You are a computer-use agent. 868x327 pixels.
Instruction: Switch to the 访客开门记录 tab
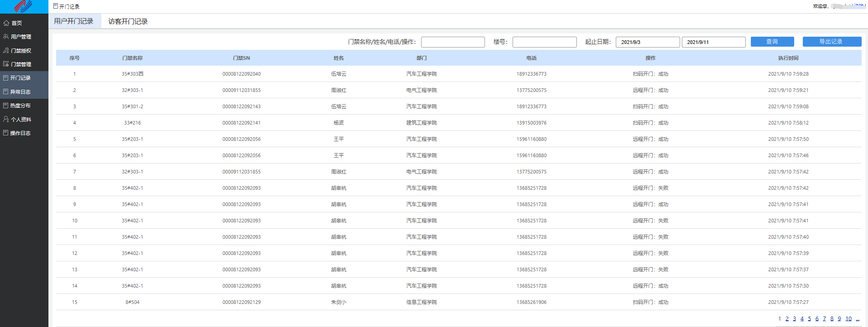(x=128, y=21)
